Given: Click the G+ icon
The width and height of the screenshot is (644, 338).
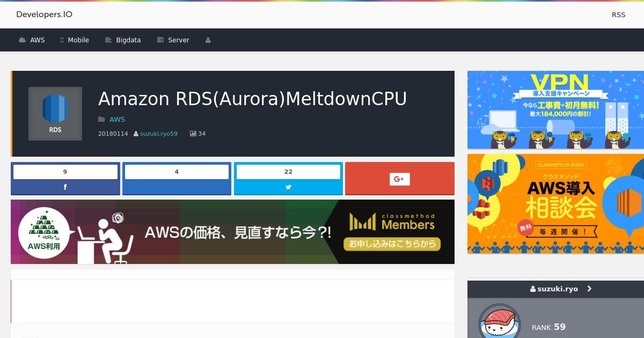Looking at the screenshot, I should pos(400,179).
